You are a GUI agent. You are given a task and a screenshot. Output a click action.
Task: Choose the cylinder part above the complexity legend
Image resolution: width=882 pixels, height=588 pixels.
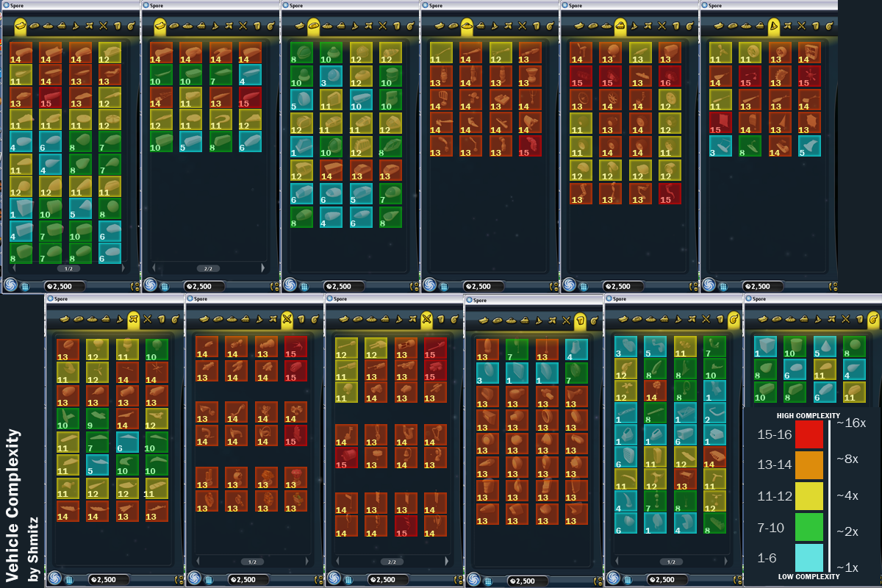point(795,346)
